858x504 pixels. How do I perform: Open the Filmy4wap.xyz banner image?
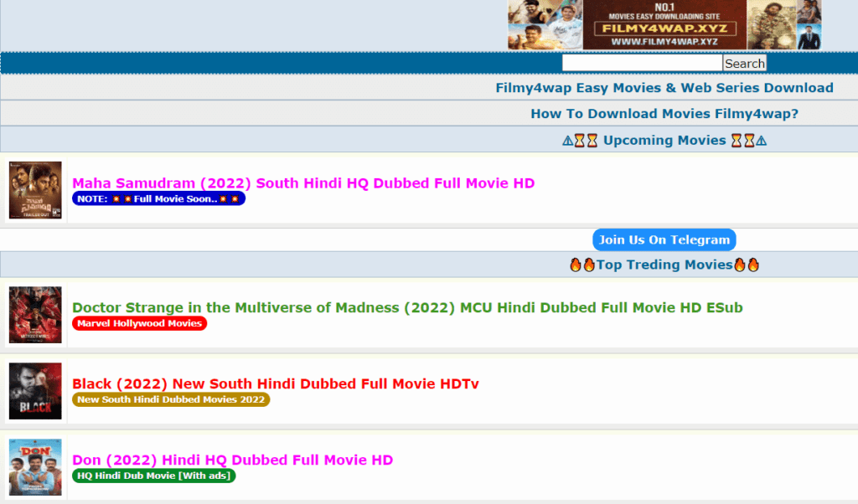click(664, 25)
